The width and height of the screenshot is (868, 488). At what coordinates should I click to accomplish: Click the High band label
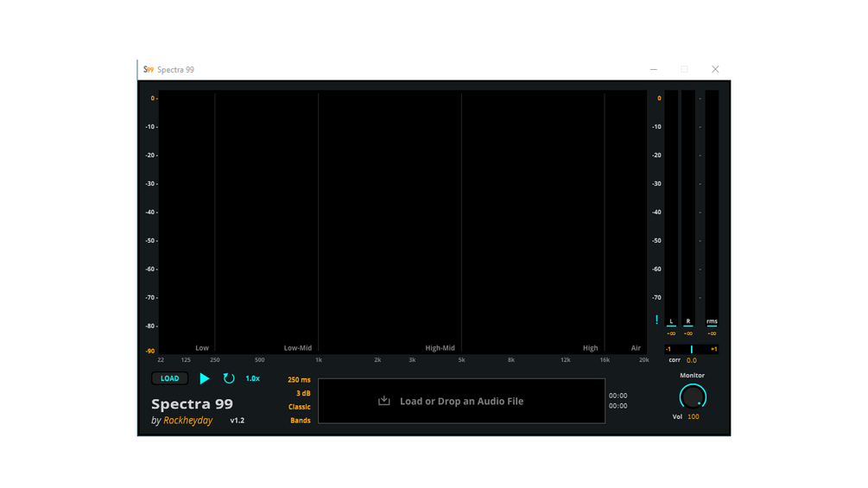590,348
